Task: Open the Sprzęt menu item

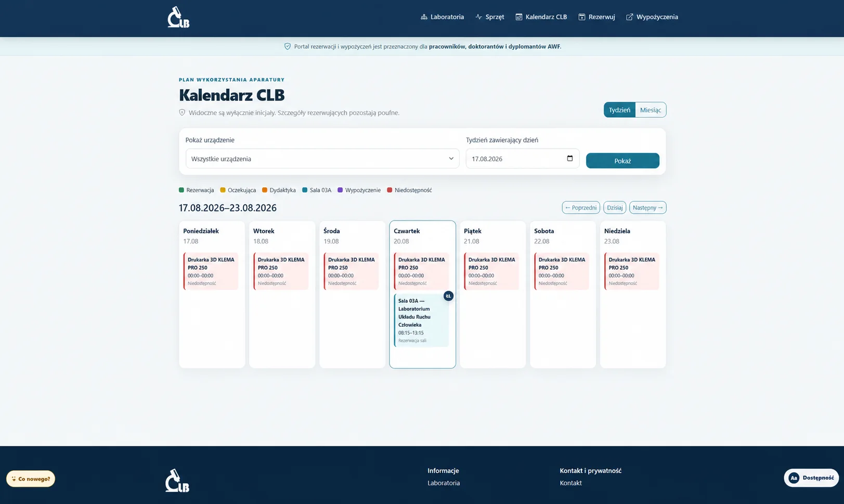Action: (x=490, y=17)
